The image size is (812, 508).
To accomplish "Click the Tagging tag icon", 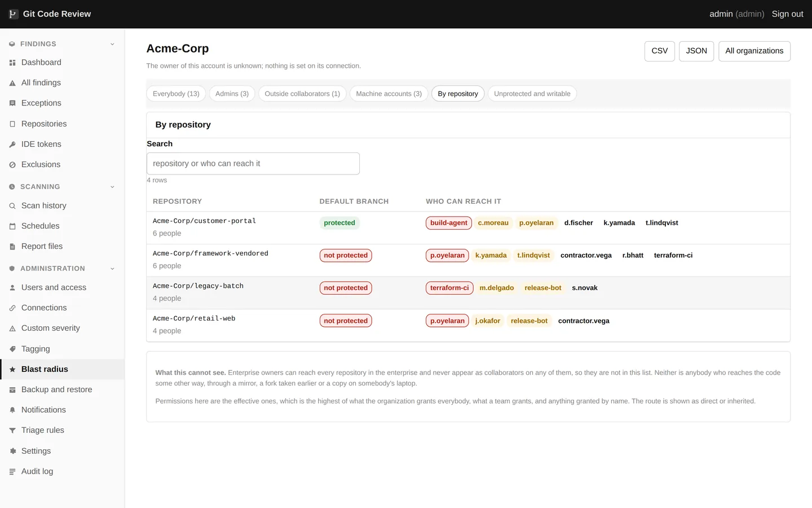I will 12,349.
